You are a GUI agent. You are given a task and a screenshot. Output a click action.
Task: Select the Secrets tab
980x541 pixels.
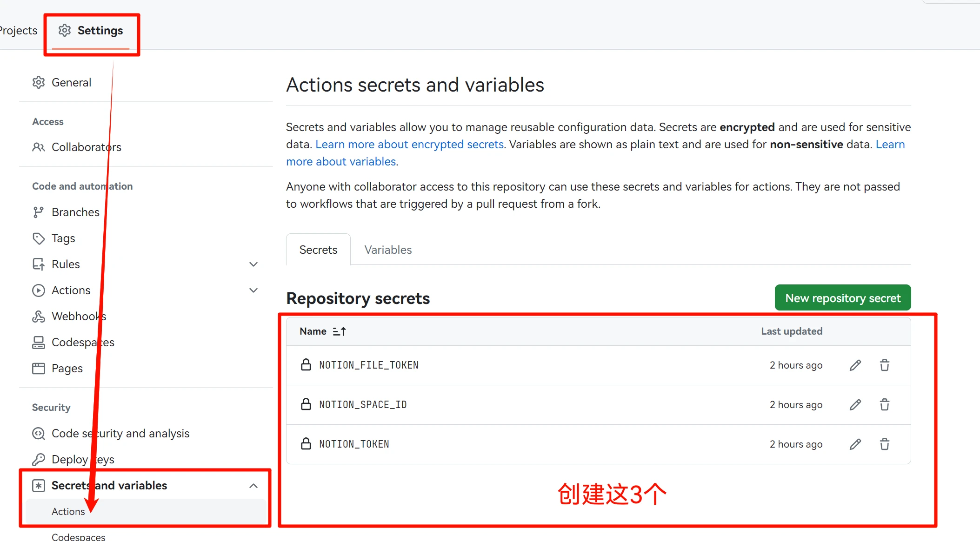(x=318, y=250)
